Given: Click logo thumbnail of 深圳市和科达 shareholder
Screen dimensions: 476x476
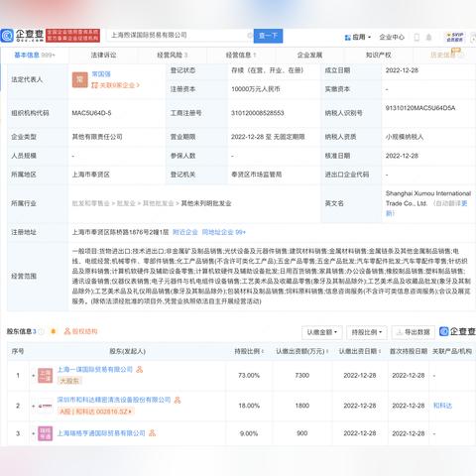Looking at the screenshot, I should coord(45,406).
